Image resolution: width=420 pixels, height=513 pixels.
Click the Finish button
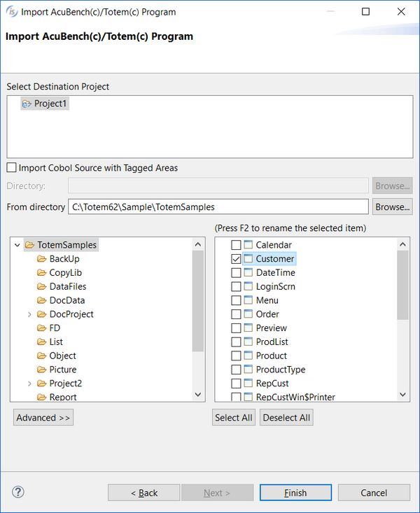(x=295, y=493)
